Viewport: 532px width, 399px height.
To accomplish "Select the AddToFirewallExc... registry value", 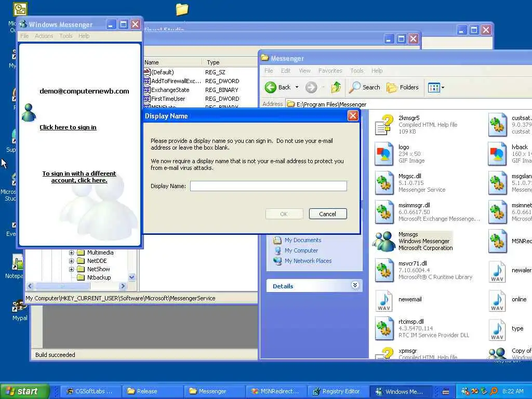I will [x=176, y=81].
